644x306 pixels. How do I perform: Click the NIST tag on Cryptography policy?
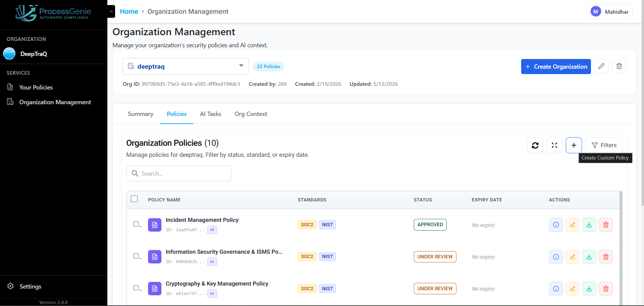point(327,289)
